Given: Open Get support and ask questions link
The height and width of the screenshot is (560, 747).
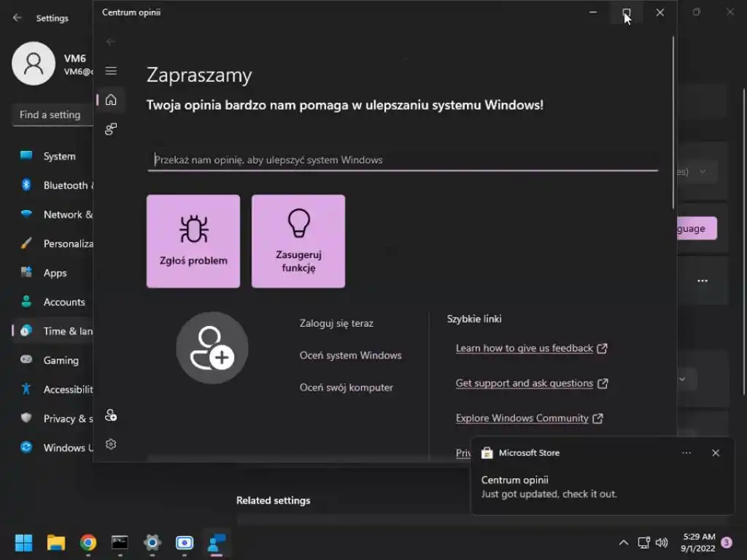Looking at the screenshot, I should coord(532,384).
